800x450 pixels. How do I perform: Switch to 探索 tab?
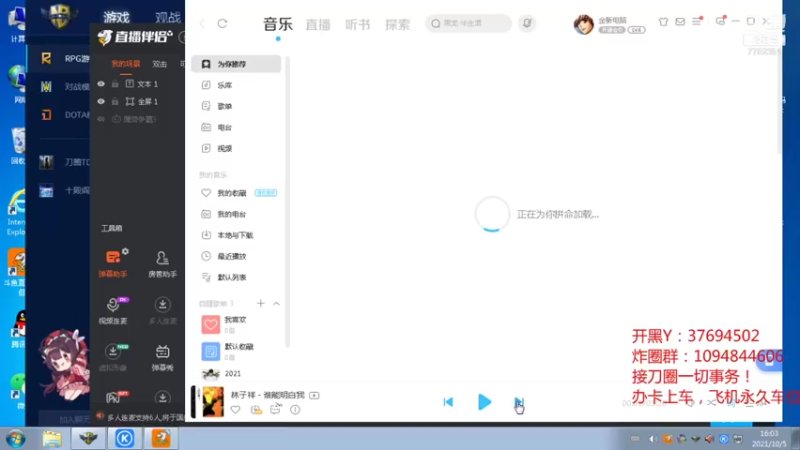pos(397,24)
